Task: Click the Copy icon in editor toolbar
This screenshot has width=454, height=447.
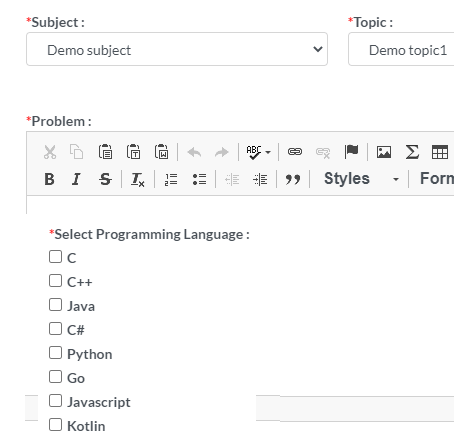Action: (77, 152)
